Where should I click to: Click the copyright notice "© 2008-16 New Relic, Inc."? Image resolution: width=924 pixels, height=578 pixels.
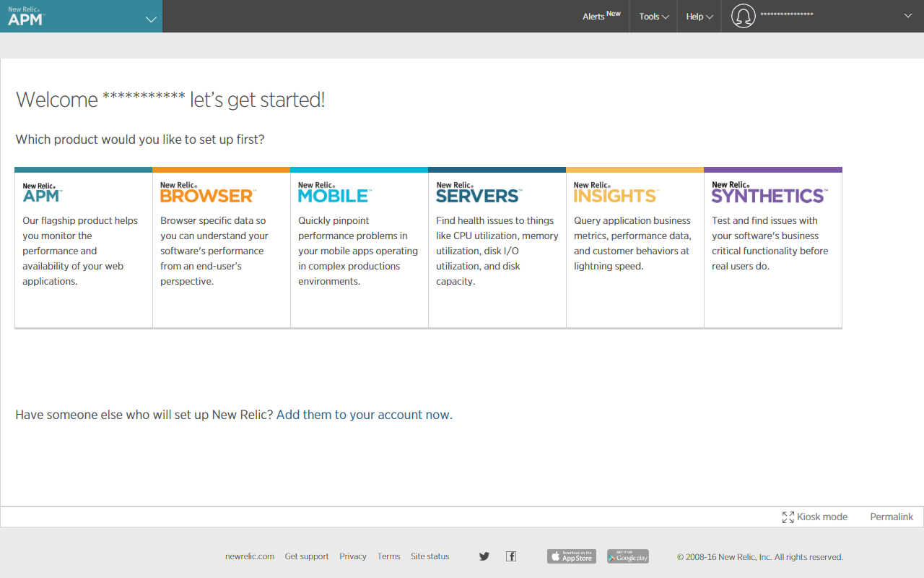[760, 557]
